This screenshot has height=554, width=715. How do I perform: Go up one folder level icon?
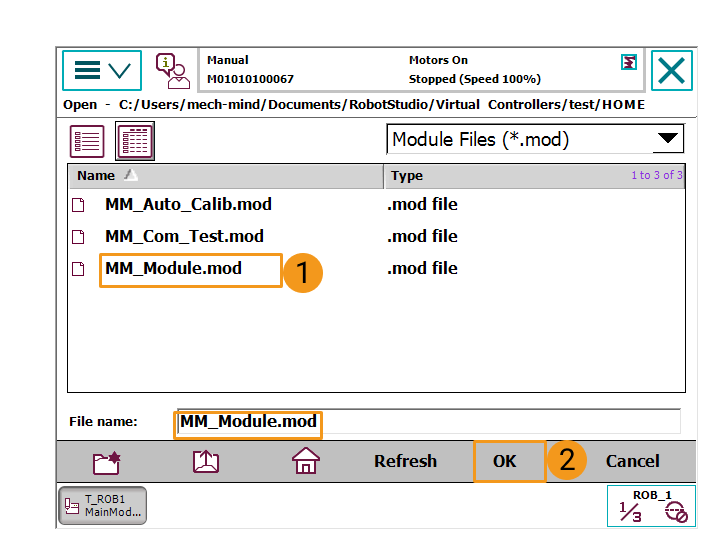[x=206, y=461]
